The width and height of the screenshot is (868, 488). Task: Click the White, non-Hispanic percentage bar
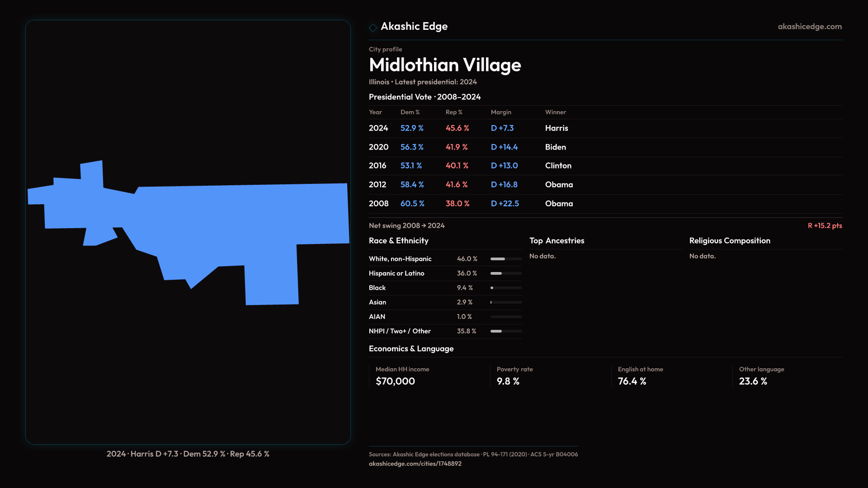[506, 259]
